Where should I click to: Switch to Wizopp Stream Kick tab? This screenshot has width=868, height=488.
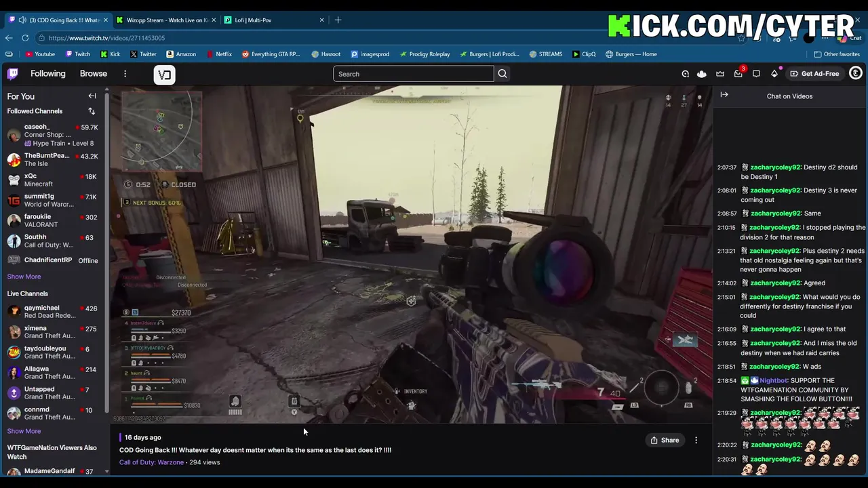pyautogui.click(x=166, y=20)
